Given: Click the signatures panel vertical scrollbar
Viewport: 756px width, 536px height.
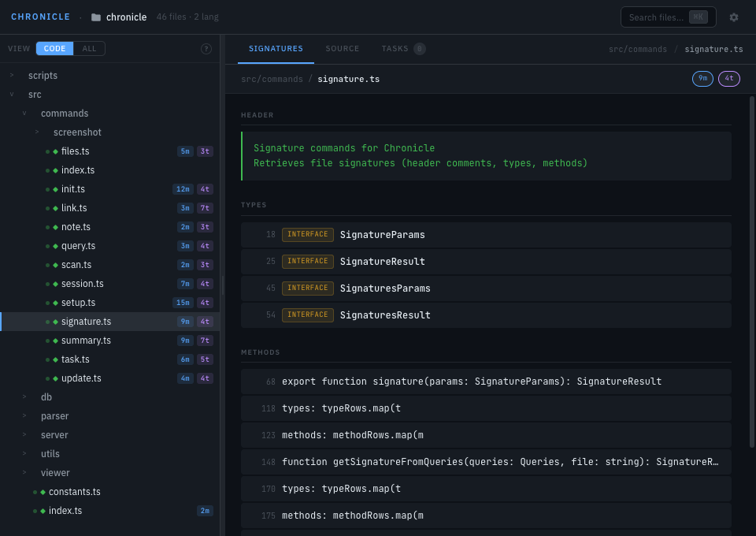Looking at the screenshot, I should pyautogui.click(x=751, y=272).
